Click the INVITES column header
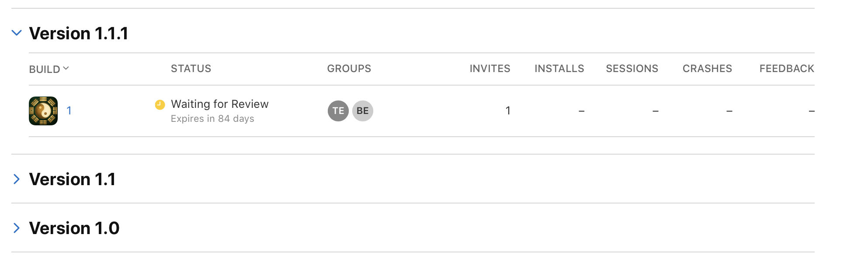The height and width of the screenshot is (269, 868). (490, 69)
